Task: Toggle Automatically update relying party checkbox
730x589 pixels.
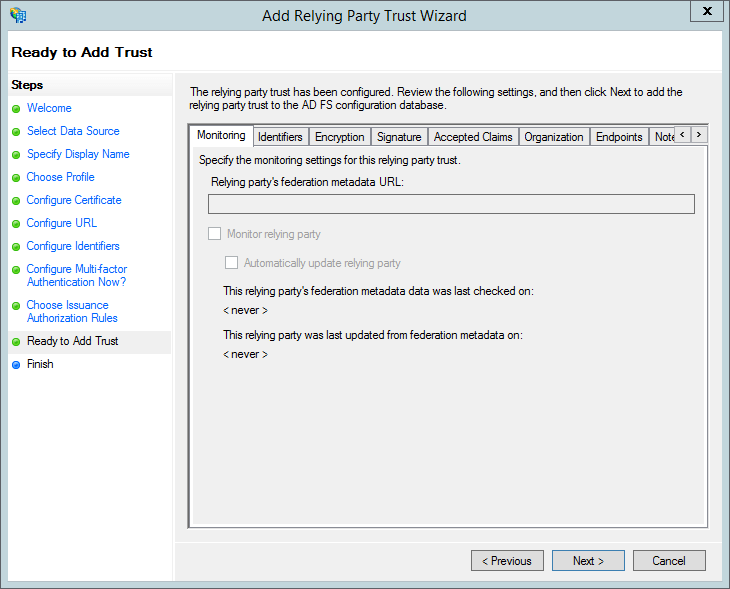Action: (x=231, y=263)
